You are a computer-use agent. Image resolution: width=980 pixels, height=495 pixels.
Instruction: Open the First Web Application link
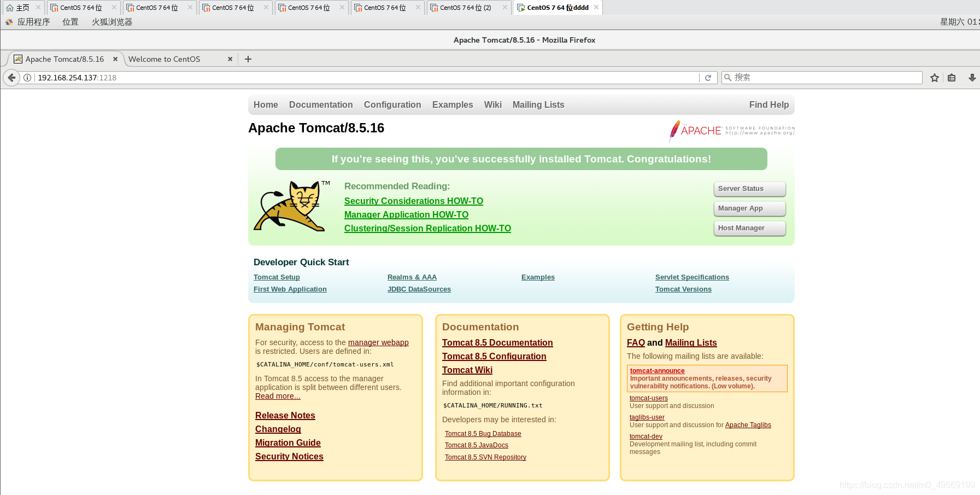pos(290,289)
